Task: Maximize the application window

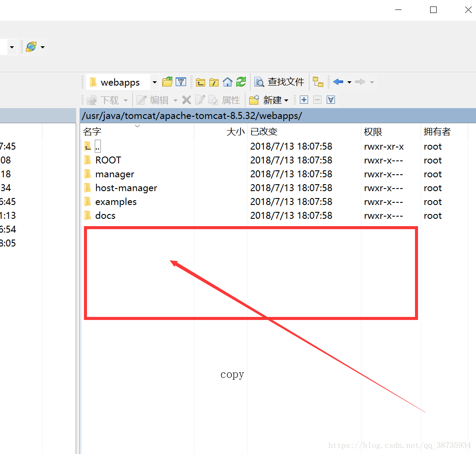Action: click(x=433, y=10)
